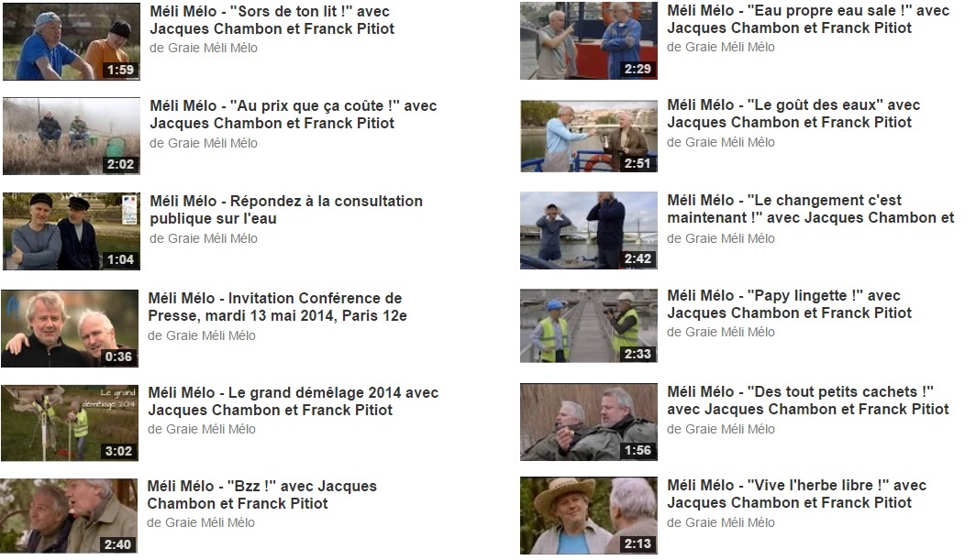Open the thumbnail with 1:56 duration
This screenshot has height=560, width=976.
pos(589,422)
